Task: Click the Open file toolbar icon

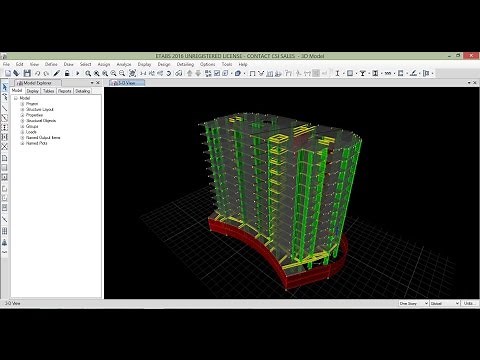Action: click(16, 73)
